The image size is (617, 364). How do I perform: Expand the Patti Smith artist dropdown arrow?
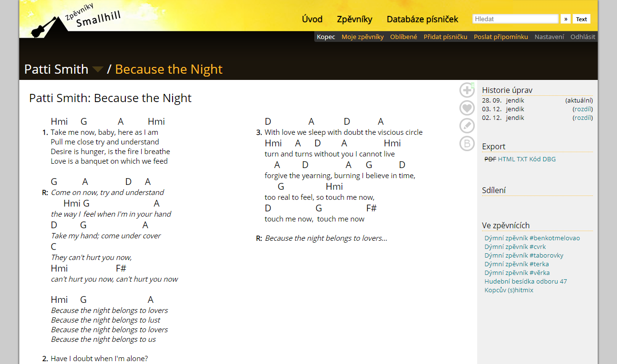98,69
